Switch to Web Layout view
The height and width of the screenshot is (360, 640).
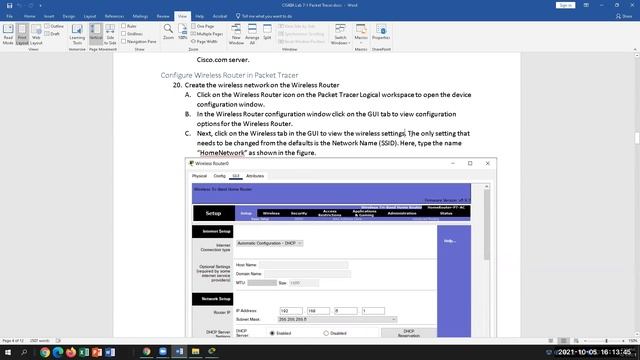pos(36,34)
